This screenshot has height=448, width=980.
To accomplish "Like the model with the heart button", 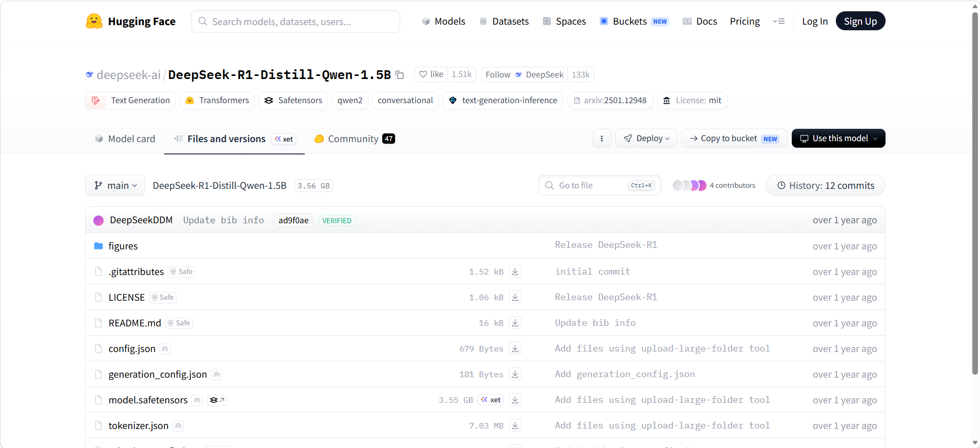I will (x=431, y=74).
